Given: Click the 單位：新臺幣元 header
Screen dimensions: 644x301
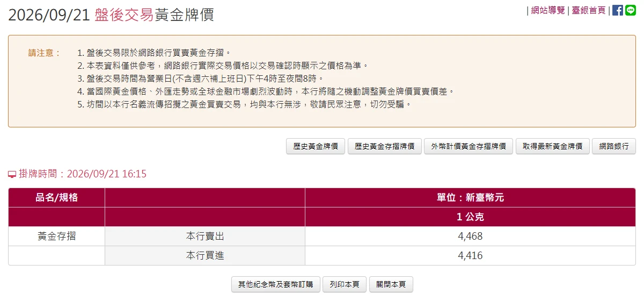Looking at the screenshot, I should pyautogui.click(x=470, y=197).
